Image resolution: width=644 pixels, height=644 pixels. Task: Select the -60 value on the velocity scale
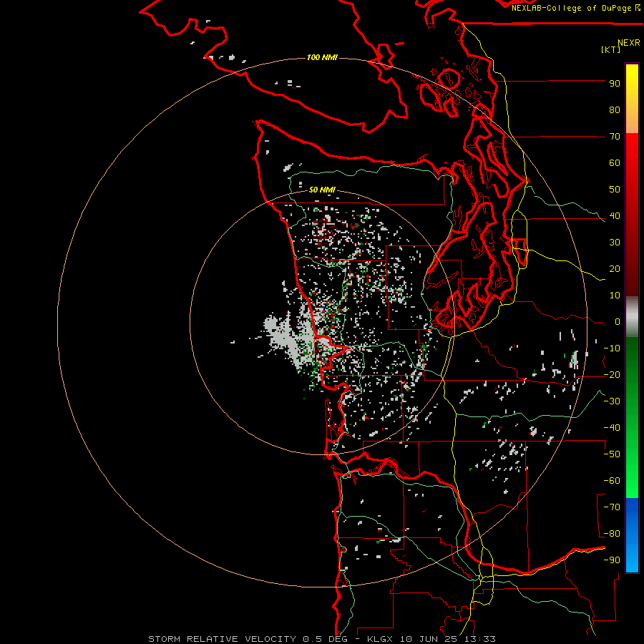point(612,481)
